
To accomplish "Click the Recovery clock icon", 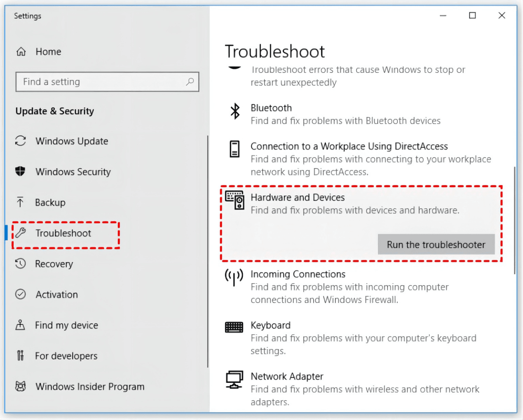I will coord(21,263).
